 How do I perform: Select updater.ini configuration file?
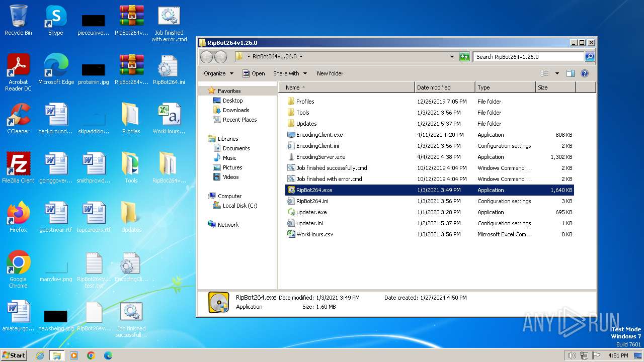coord(429,223)
